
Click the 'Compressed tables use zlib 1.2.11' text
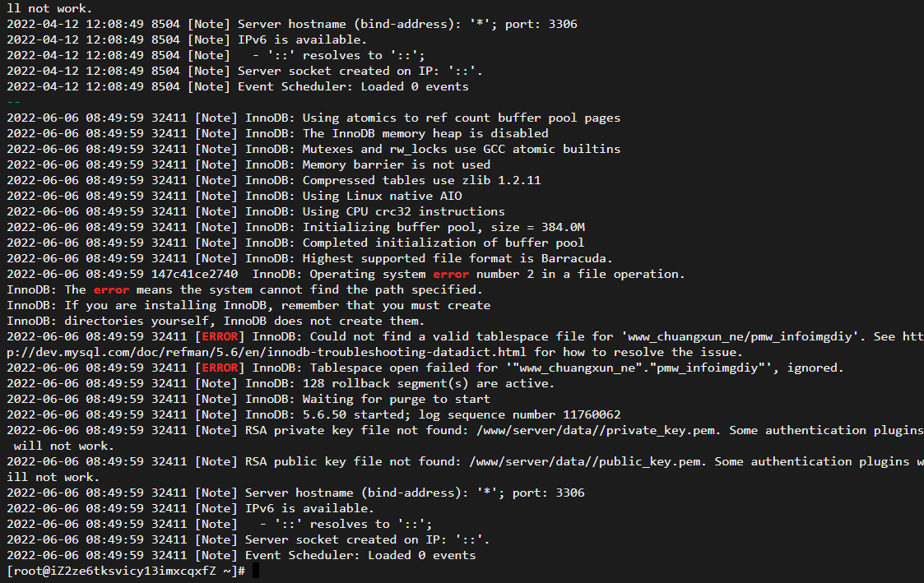click(421, 180)
